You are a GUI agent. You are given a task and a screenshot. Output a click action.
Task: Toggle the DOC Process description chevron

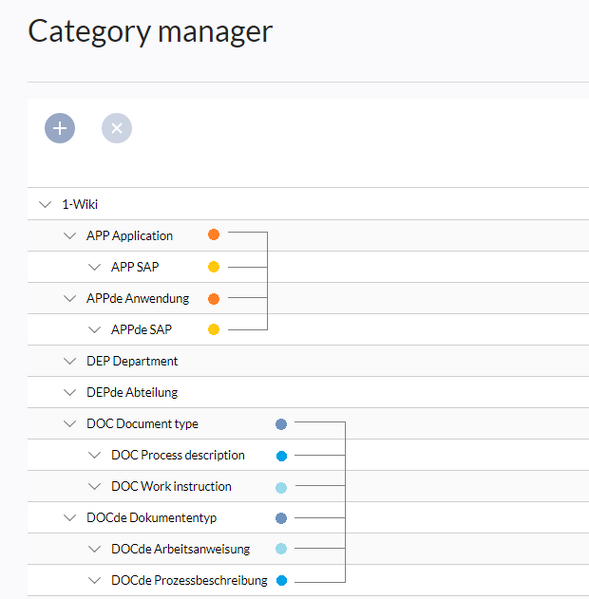(x=94, y=455)
